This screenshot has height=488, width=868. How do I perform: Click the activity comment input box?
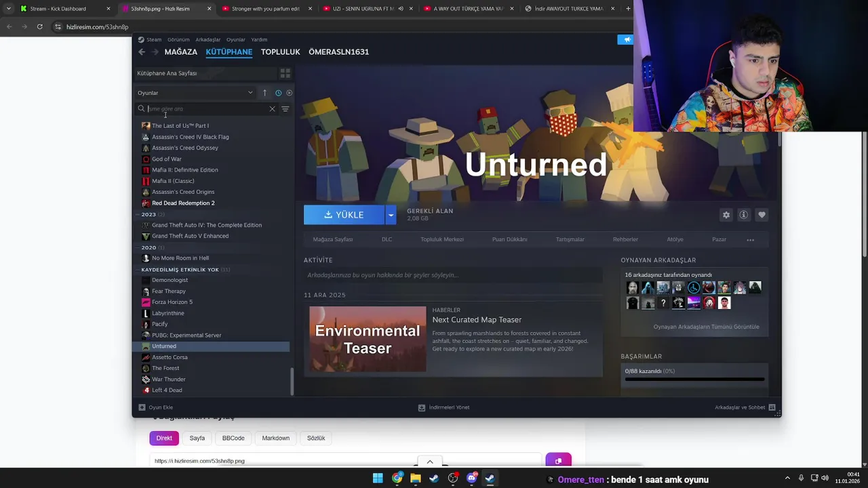[x=453, y=275]
